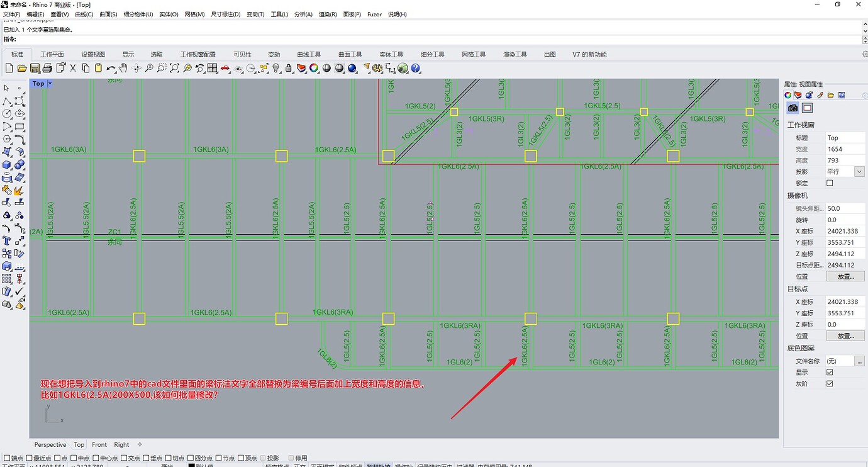
Task: Select the Box solid tool in sidebar
Action: click(x=7, y=165)
